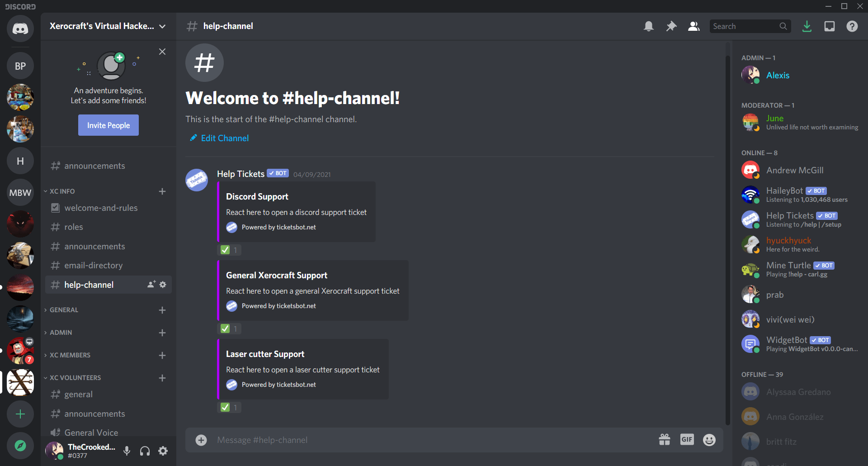
Task: Dismiss the invite friends banner
Action: 162,52
